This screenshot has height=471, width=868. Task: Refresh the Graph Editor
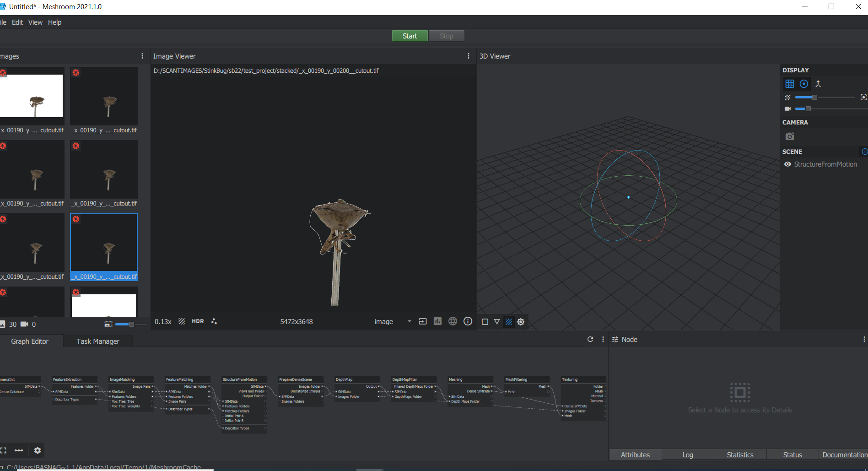590,339
